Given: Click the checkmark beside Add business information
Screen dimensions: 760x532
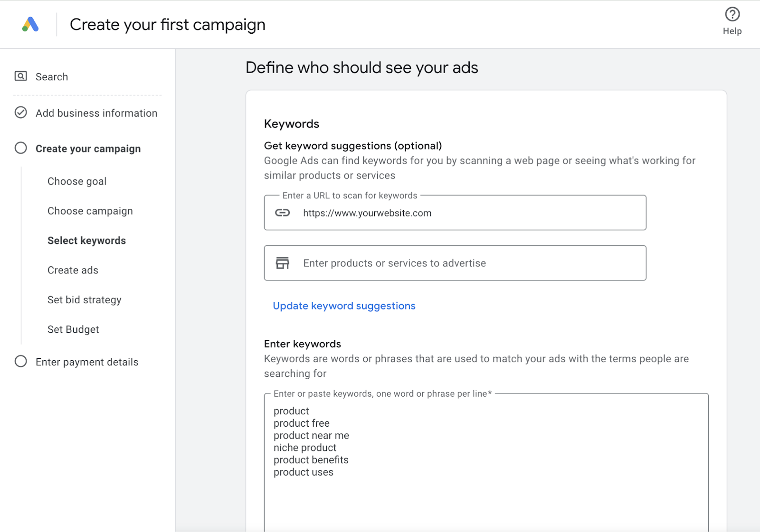Looking at the screenshot, I should pos(21,113).
